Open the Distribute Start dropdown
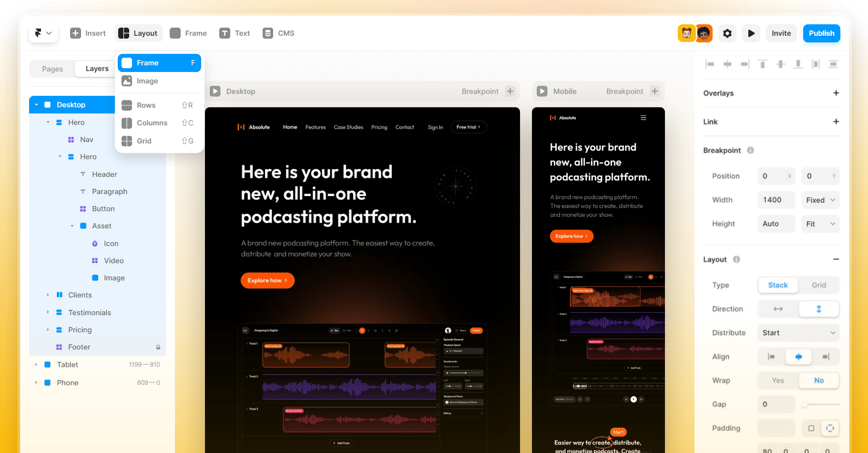This screenshot has width=868, height=453. 798,333
